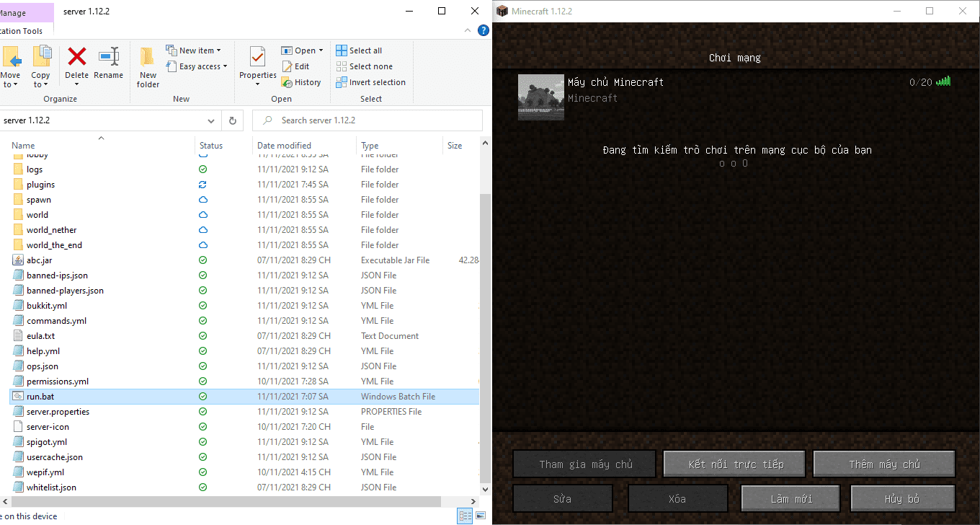This screenshot has height=525, width=980.
Task: Open Explorer Help question mark icon
Action: point(484,30)
